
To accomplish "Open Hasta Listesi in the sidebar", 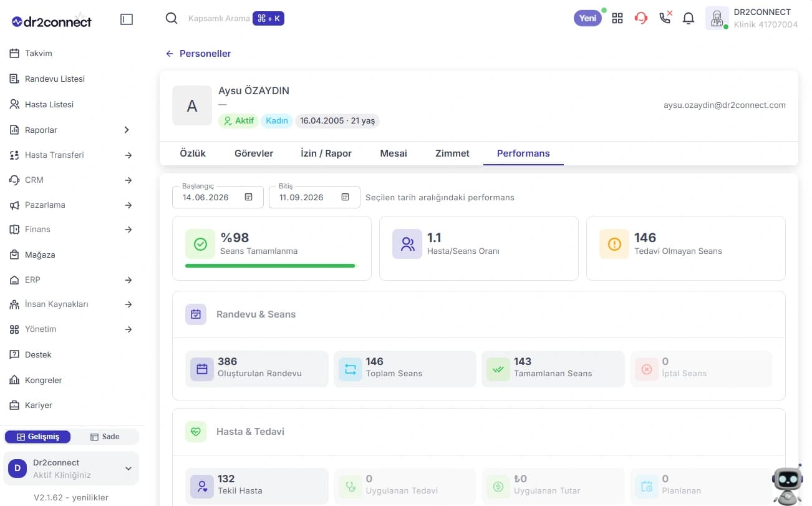I will 49,105.
